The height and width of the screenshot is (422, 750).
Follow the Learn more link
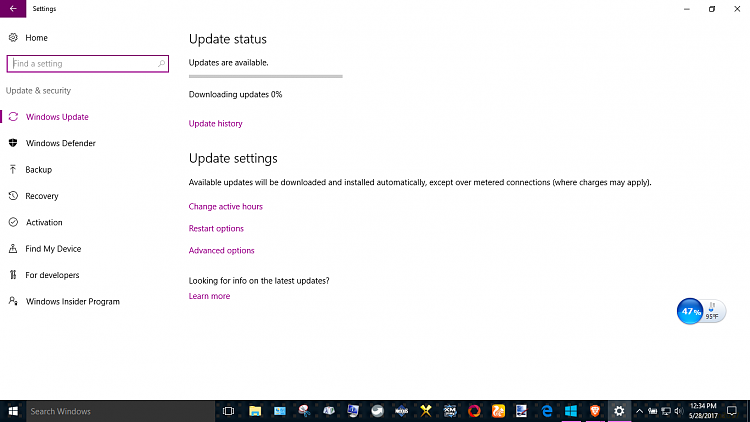209,296
